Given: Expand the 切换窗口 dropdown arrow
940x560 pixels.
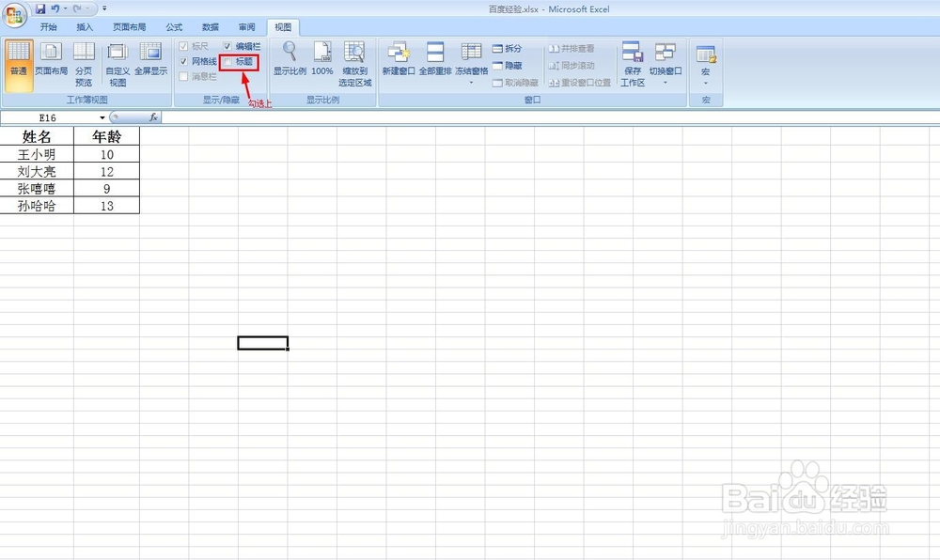Looking at the screenshot, I should tap(666, 83).
